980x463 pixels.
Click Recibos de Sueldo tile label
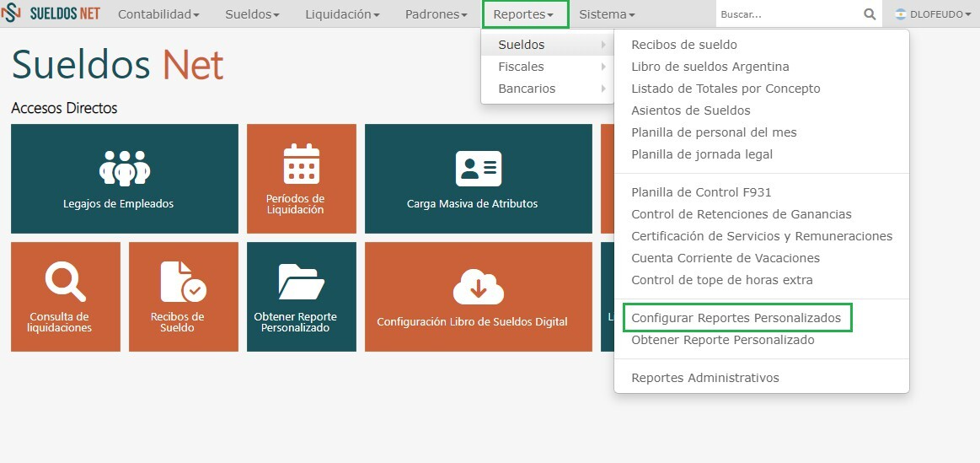pyautogui.click(x=177, y=322)
